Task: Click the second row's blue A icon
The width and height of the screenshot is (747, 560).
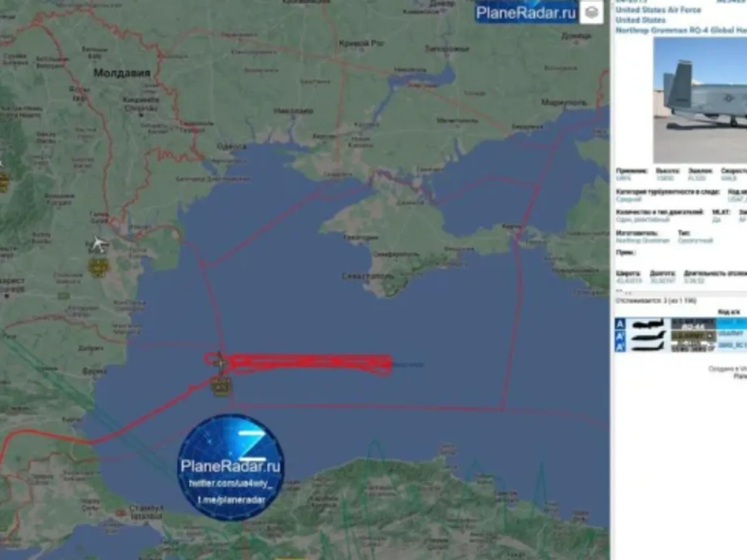Action: tap(620, 335)
